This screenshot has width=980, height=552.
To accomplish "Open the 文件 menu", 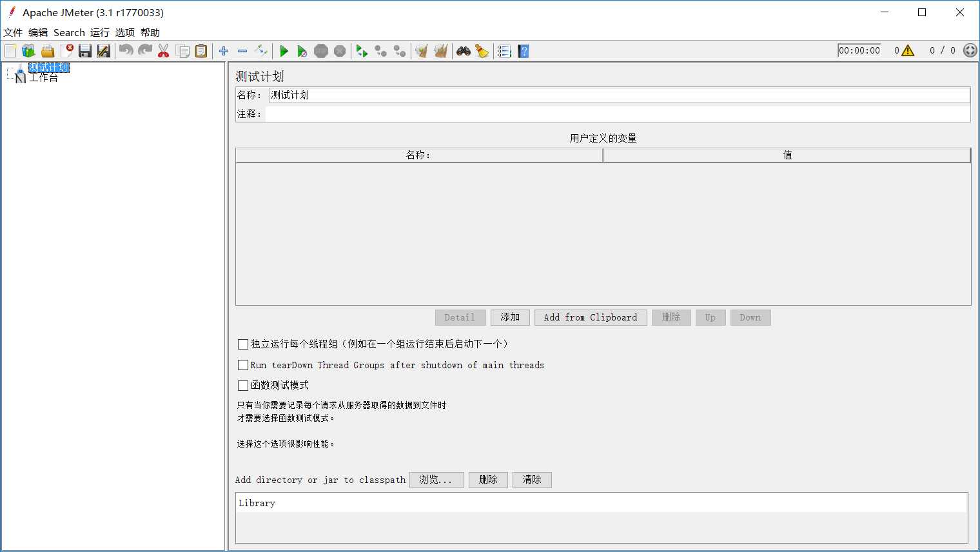I will pyautogui.click(x=13, y=32).
